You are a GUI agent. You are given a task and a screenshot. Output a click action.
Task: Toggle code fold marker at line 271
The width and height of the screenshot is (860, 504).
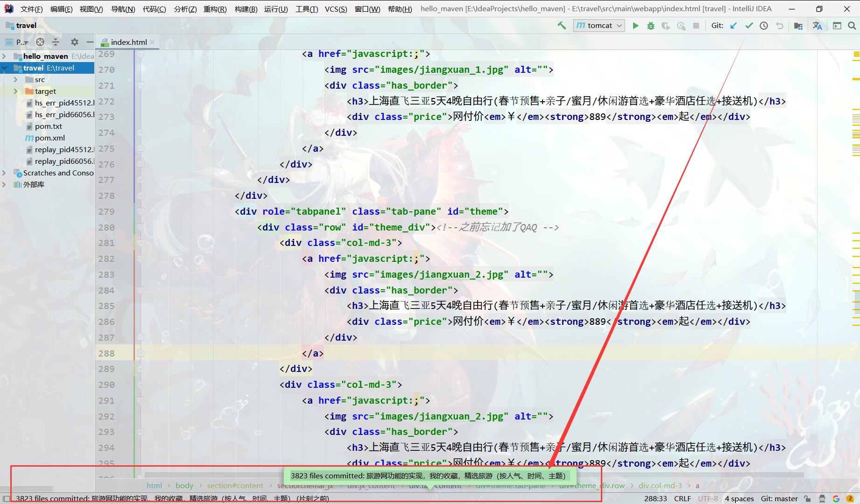(x=141, y=85)
